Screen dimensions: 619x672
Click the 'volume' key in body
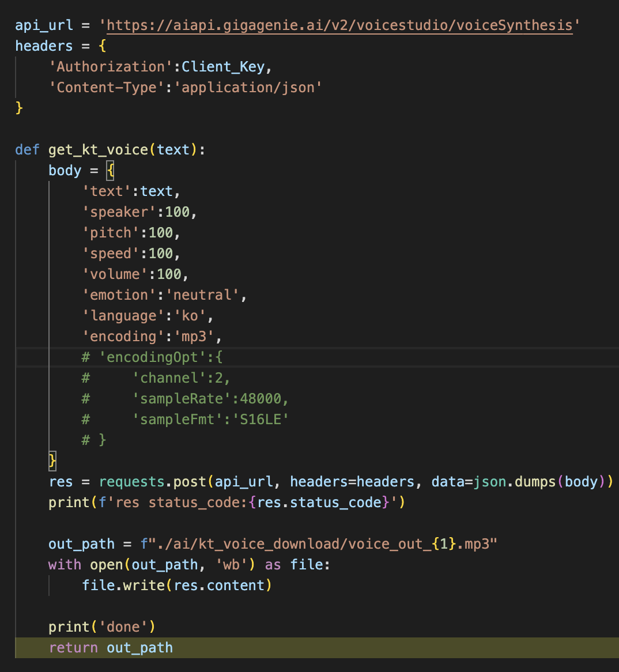[115, 274]
